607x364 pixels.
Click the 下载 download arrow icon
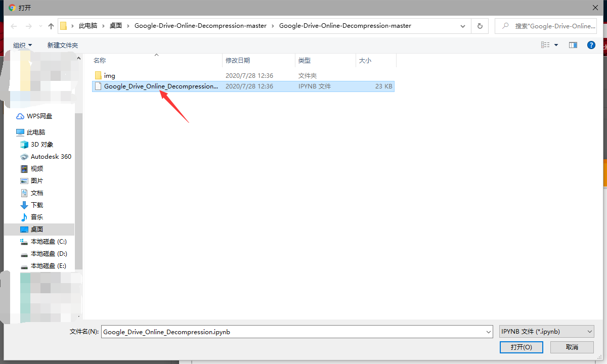click(24, 205)
